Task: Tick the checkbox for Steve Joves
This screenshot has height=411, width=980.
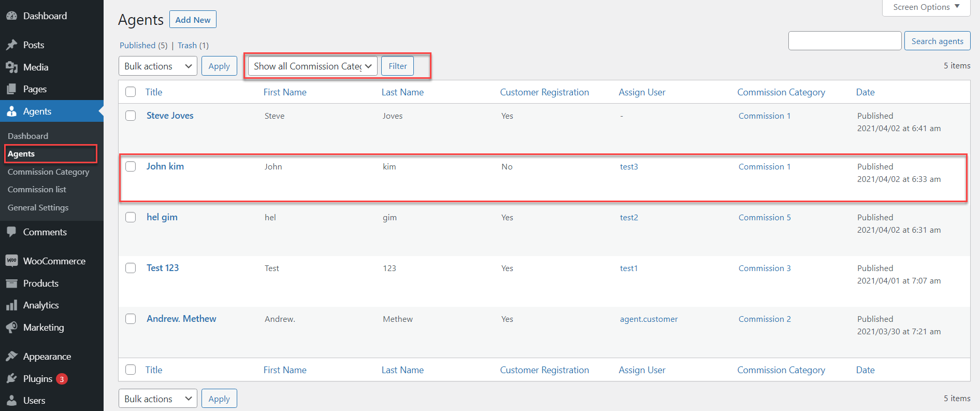Action: (131, 116)
